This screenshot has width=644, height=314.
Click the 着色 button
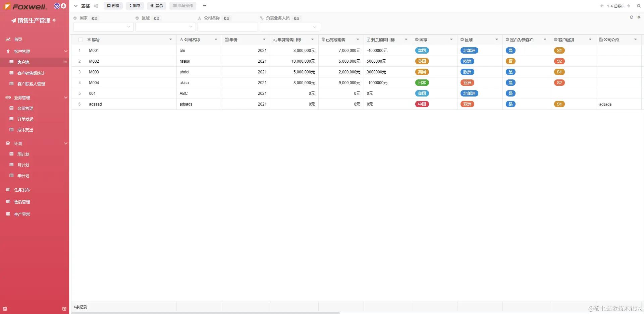tap(157, 6)
